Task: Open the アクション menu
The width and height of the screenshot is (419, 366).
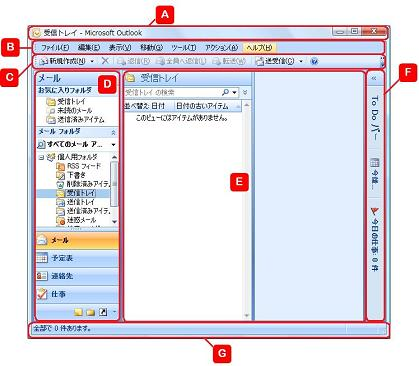Action: (x=221, y=48)
